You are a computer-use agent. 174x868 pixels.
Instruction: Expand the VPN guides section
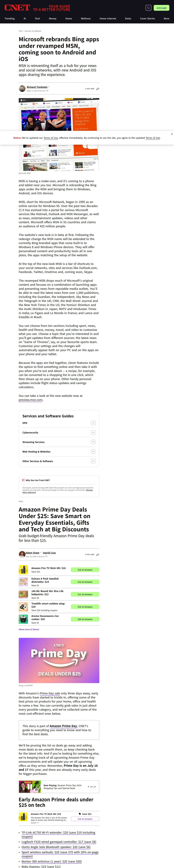(x=93, y=423)
